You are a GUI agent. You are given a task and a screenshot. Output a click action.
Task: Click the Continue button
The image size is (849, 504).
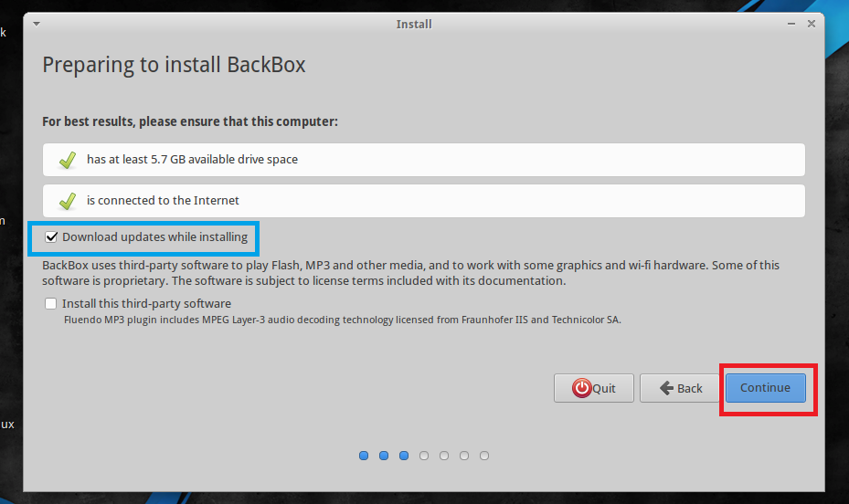click(x=765, y=388)
